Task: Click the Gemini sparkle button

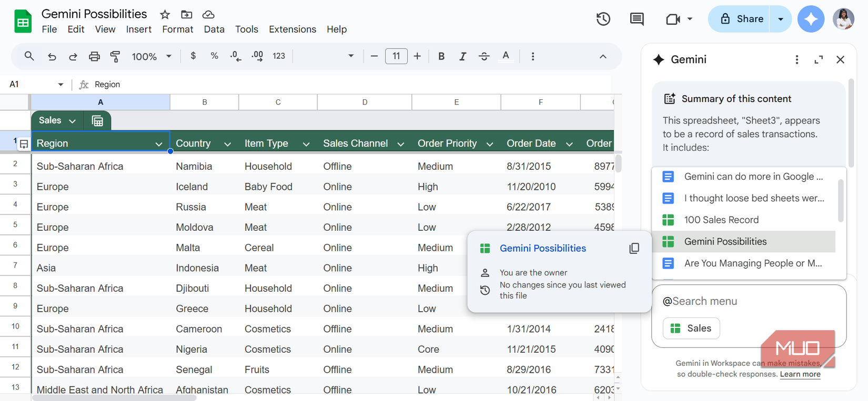Action: [x=811, y=19]
